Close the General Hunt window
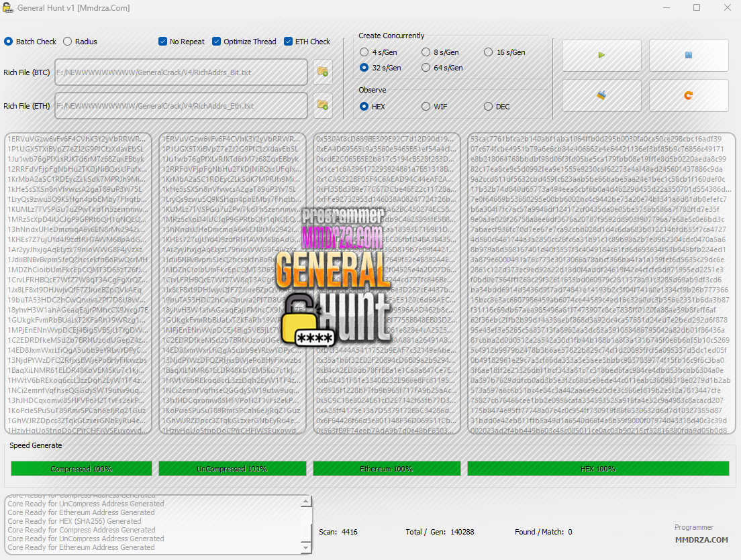 (728, 7)
